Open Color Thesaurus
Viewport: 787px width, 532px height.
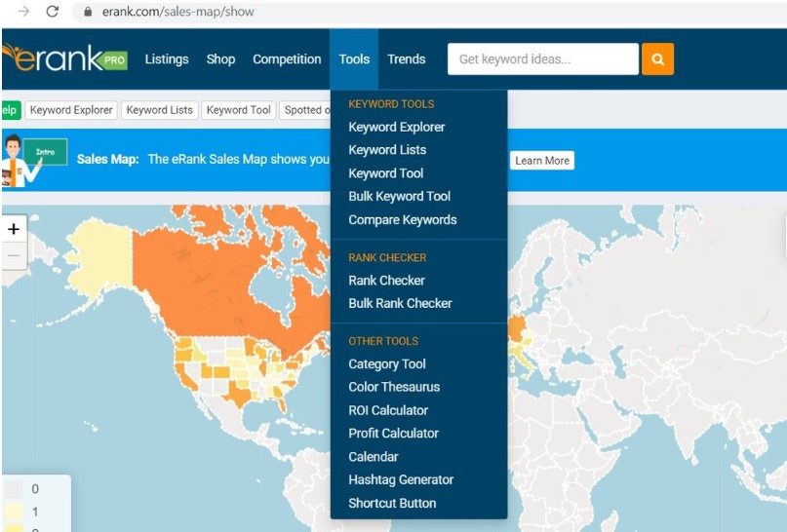tap(394, 387)
